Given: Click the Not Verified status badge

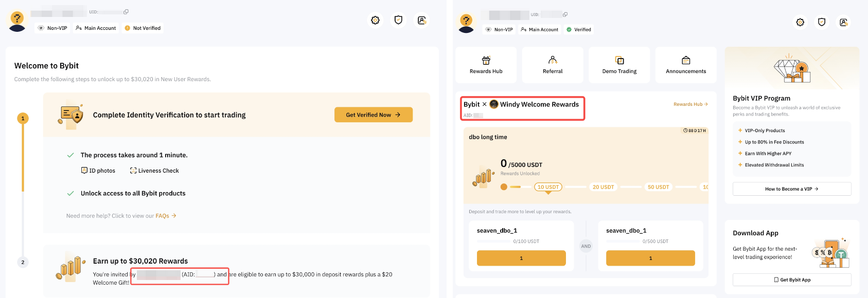Looking at the screenshot, I should click(x=143, y=28).
